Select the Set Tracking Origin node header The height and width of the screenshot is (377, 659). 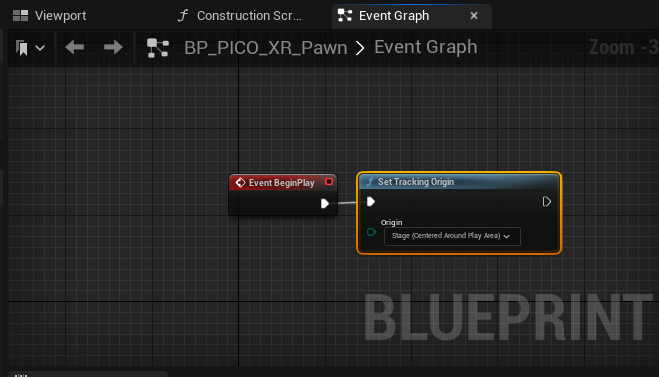pyautogui.click(x=459, y=182)
